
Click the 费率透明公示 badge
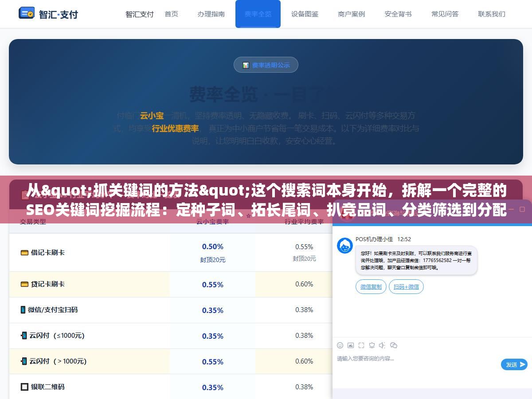pos(266,65)
